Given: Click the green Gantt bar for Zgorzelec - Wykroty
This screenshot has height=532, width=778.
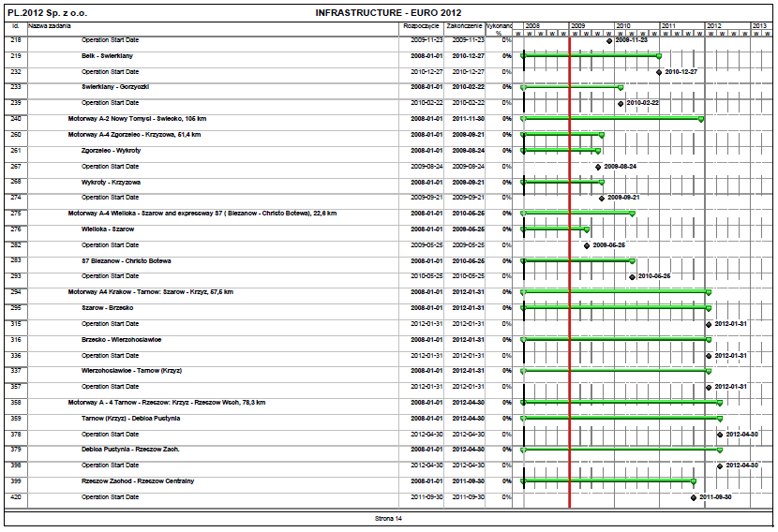Looking at the screenshot, I should 561,150.
